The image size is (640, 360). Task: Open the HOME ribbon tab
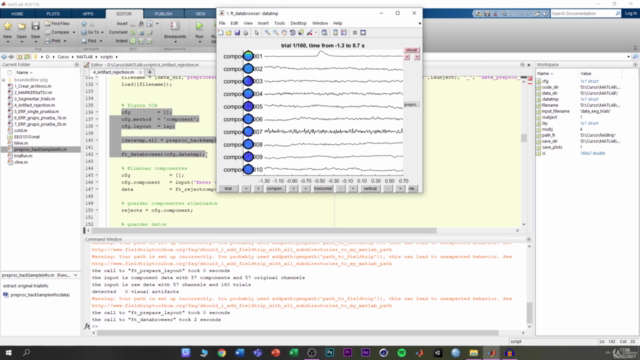tap(17, 13)
